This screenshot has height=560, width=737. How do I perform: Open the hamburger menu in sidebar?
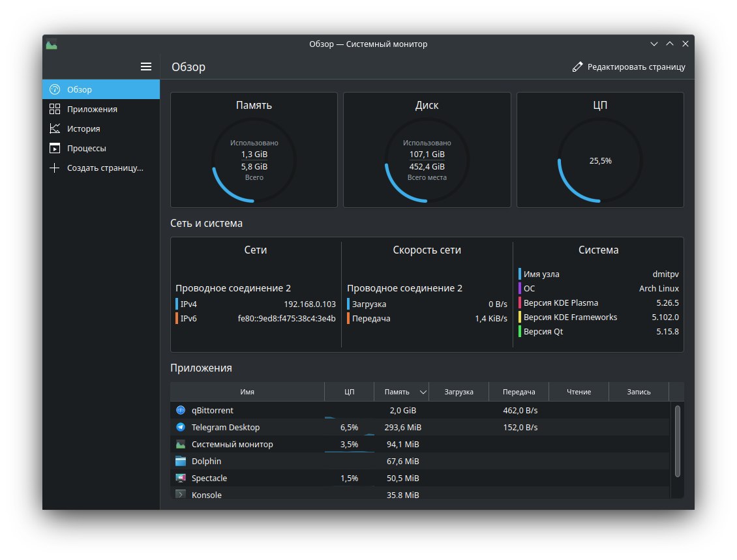pyautogui.click(x=146, y=66)
